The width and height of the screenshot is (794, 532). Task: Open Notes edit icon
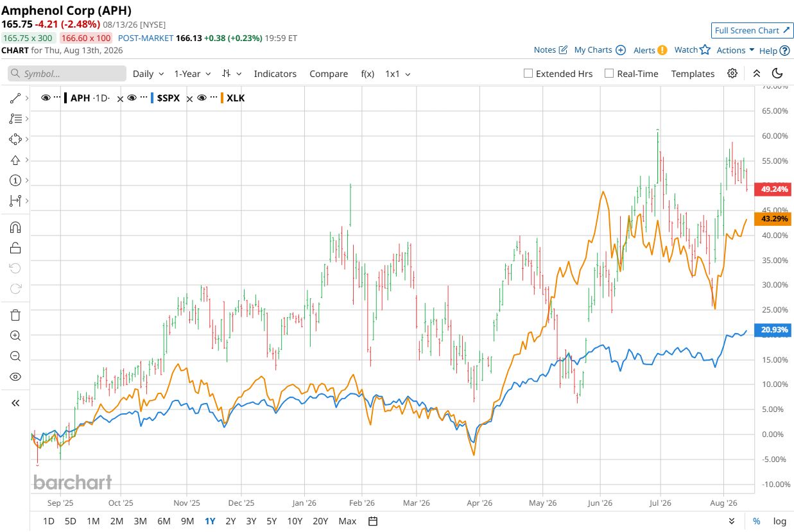(563, 49)
